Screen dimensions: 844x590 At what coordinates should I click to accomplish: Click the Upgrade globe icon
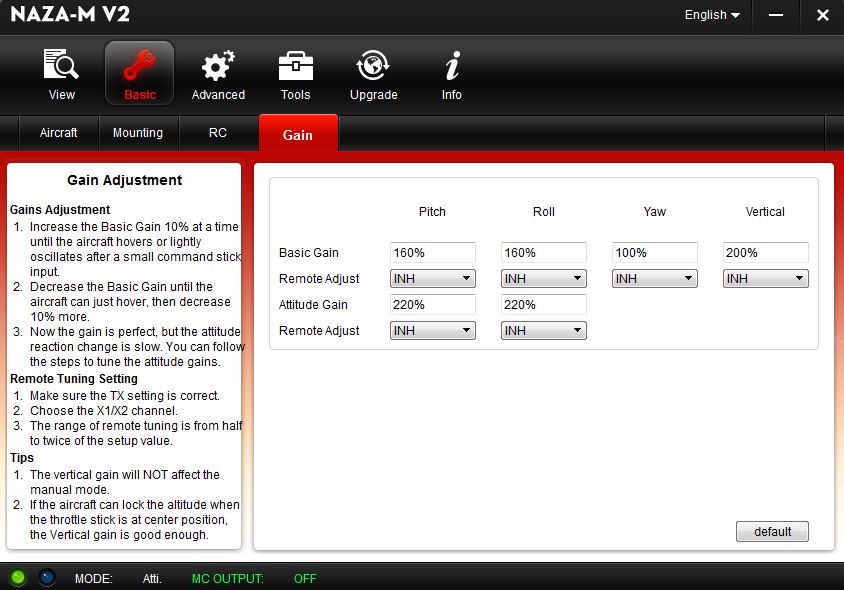(373, 67)
